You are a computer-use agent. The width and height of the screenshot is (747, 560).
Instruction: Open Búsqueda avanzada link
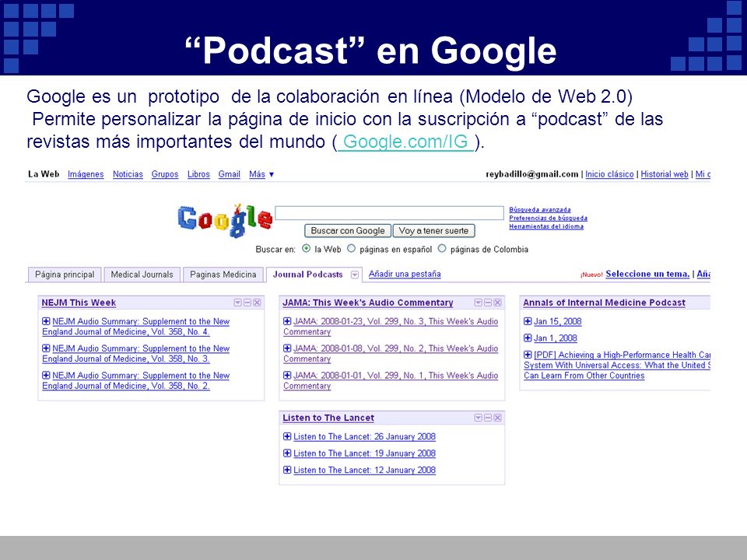[540, 209]
